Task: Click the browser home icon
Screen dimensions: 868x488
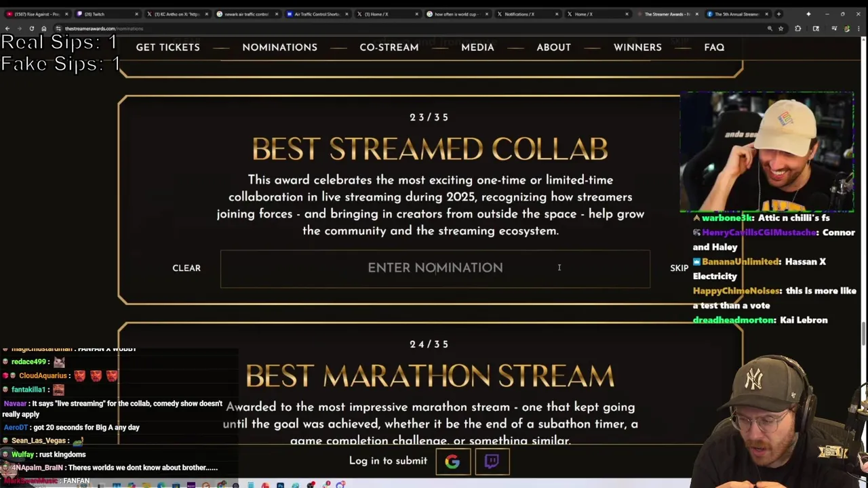Action: (x=43, y=28)
